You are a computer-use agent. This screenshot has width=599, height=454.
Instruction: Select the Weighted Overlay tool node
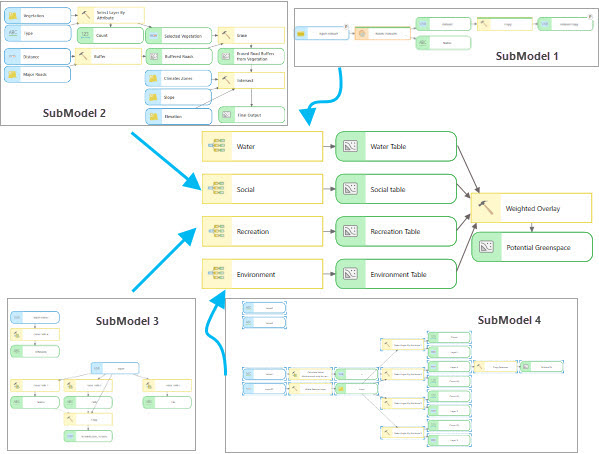[531, 208]
